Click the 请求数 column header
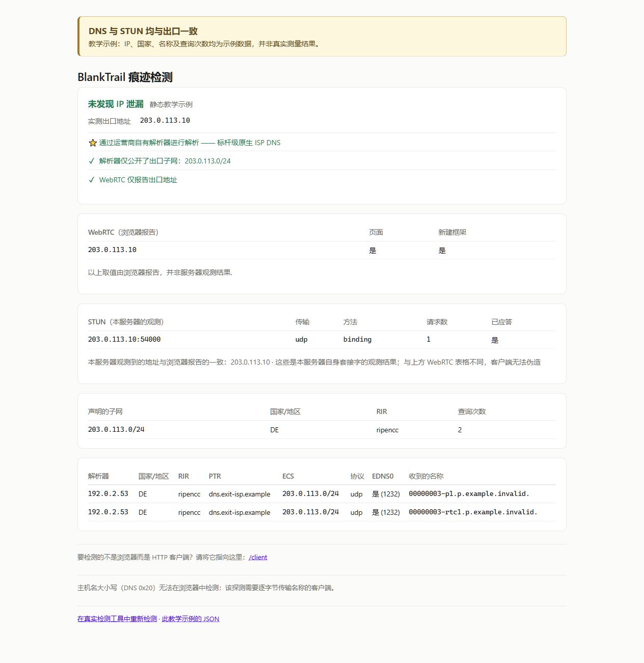The image size is (644, 663). [437, 322]
